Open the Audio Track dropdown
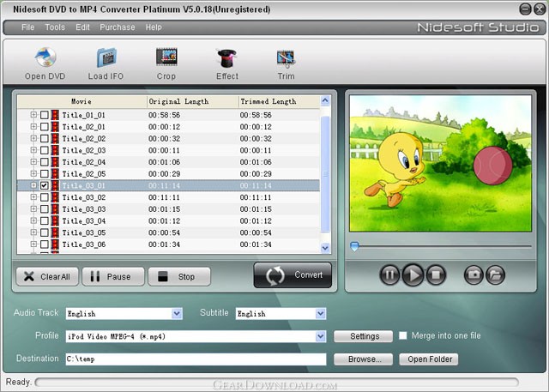Screen dimensions: 549x392 (x=178, y=313)
